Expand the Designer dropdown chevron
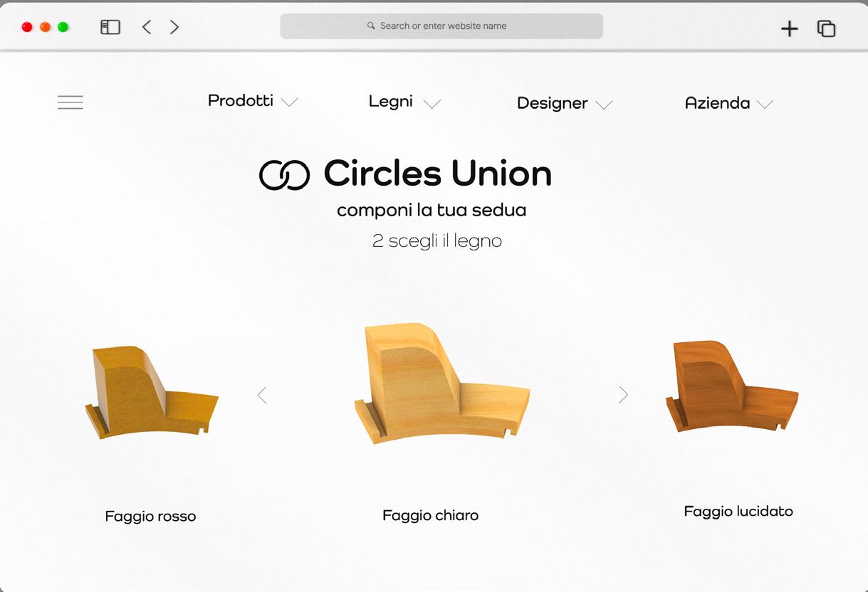This screenshot has width=868, height=592. coord(604,105)
